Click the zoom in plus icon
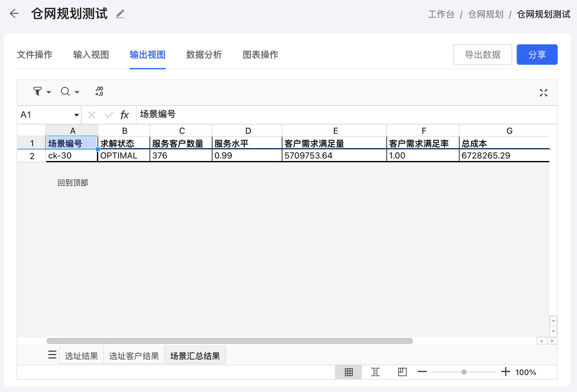This screenshot has width=577, height=392. pyautogui.click(x=505, y=372)
